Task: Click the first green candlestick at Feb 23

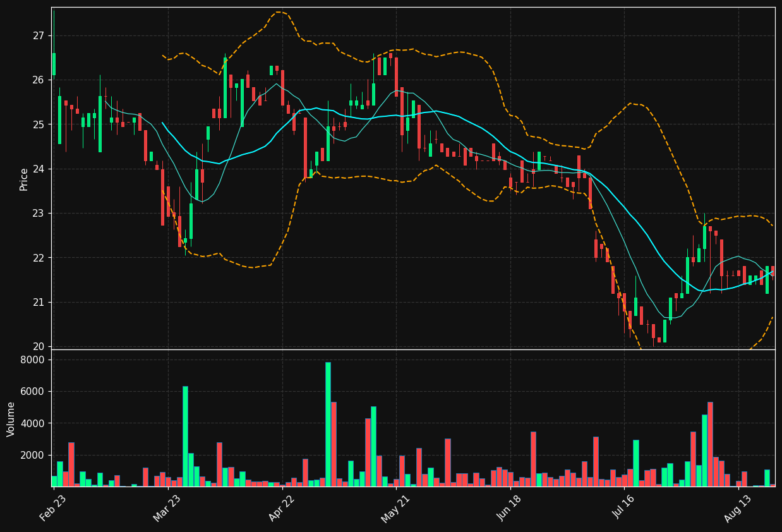Action: click(54, 64)
